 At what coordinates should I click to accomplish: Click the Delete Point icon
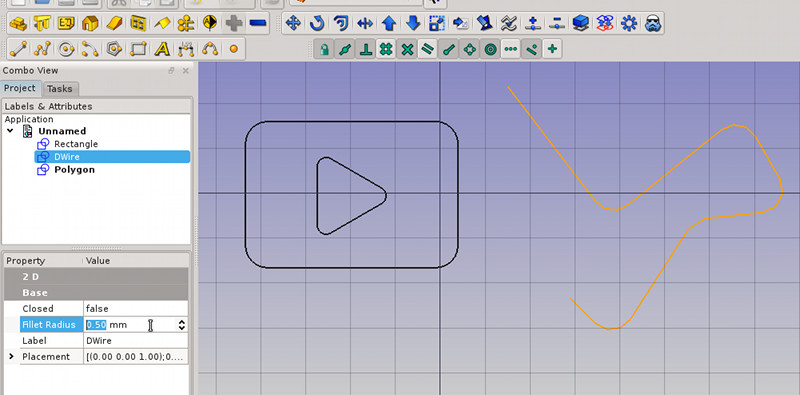click(557, 23)
